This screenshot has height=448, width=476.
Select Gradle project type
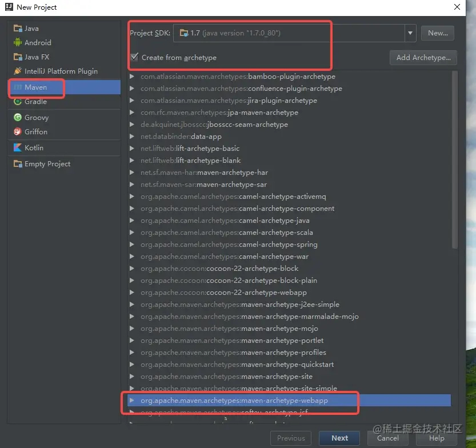[x=65, y=101]
